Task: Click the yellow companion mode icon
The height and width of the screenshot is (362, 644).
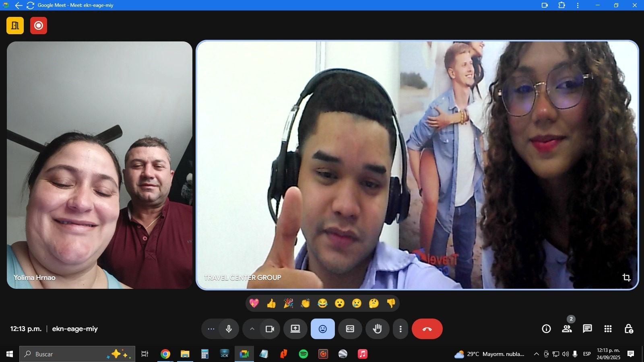Action: click(15, 26)
